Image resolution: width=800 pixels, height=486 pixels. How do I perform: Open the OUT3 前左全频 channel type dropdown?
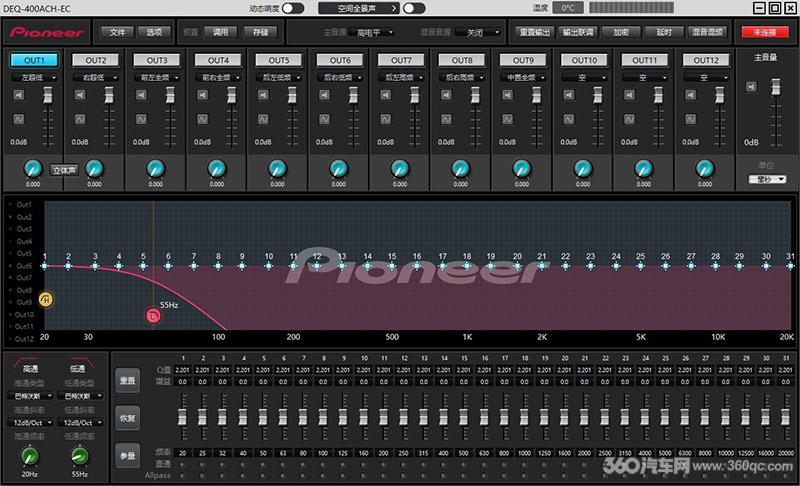point(157,78)
